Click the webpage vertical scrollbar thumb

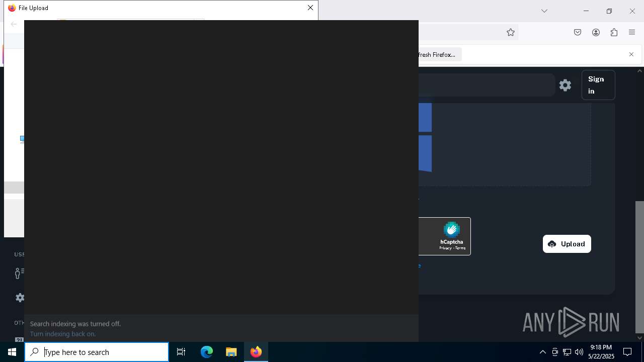639,267
